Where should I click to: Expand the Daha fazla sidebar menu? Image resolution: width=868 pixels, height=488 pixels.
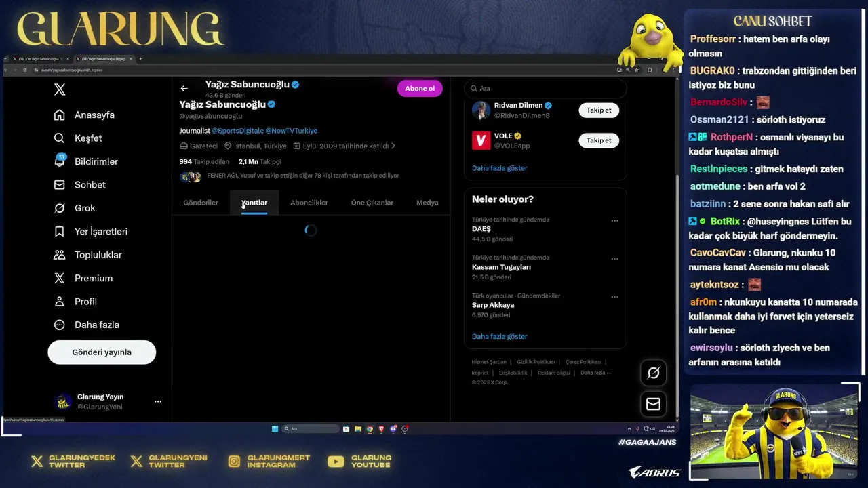tap(87, 325)
